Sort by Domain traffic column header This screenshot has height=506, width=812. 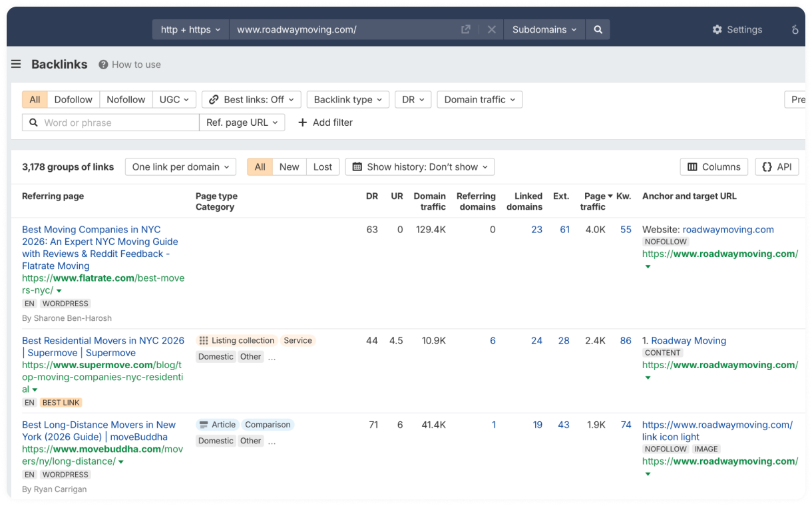[x=430, y=201]
